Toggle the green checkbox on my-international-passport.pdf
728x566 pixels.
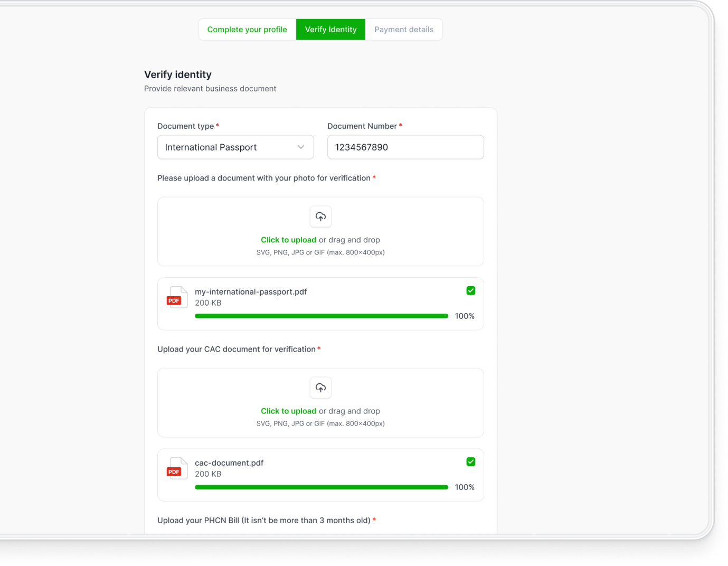click(471, 290)
